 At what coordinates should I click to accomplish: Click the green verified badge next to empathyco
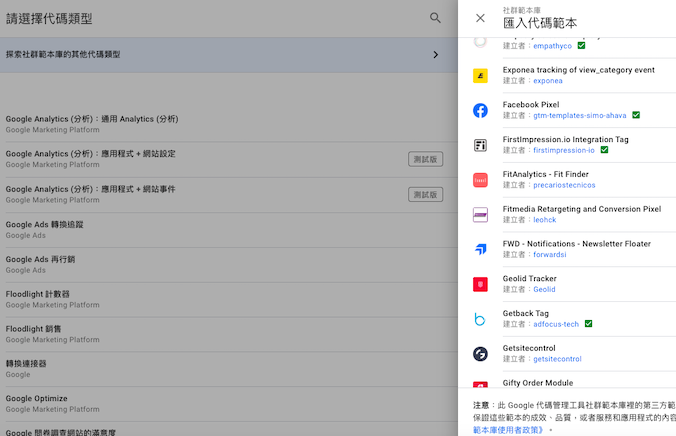point(581,45)
